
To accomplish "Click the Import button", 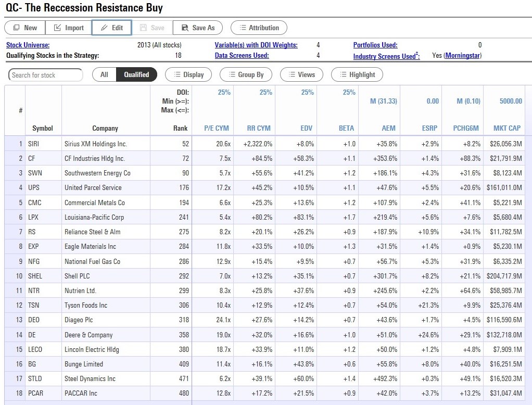I will pos(69,28).
